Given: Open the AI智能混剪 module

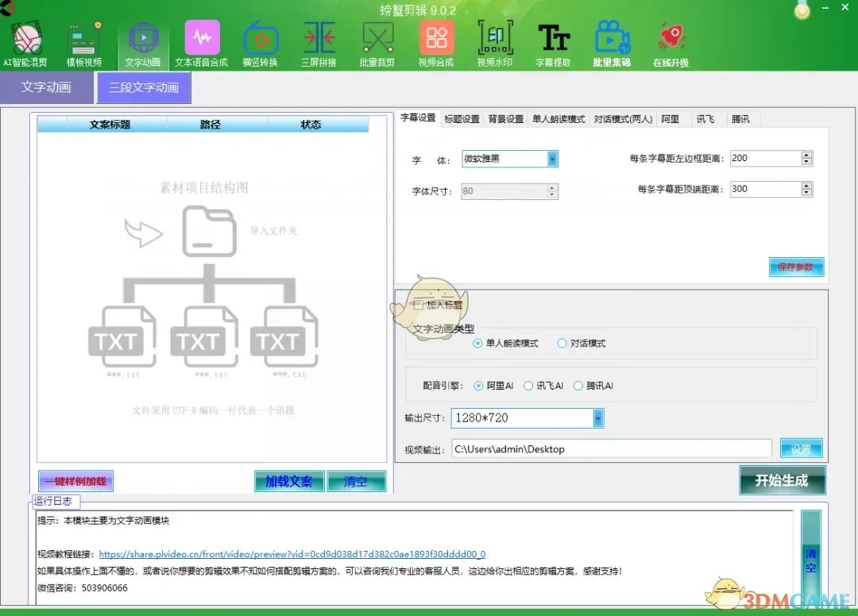Looking at the screenshot, I should point(25,40).
